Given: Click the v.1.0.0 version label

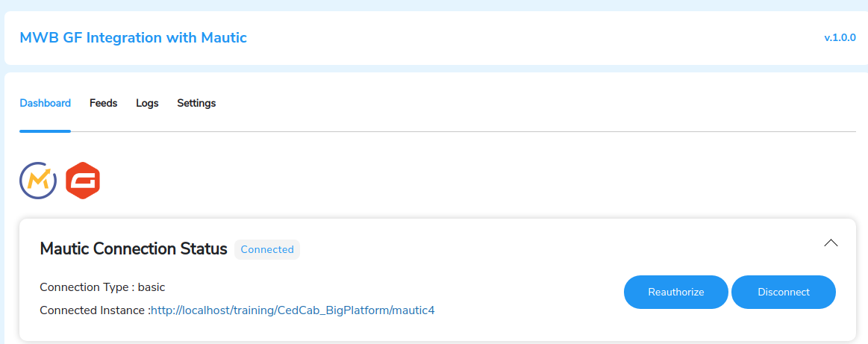Looking at the screenshot, I should [x=840, y=37].
